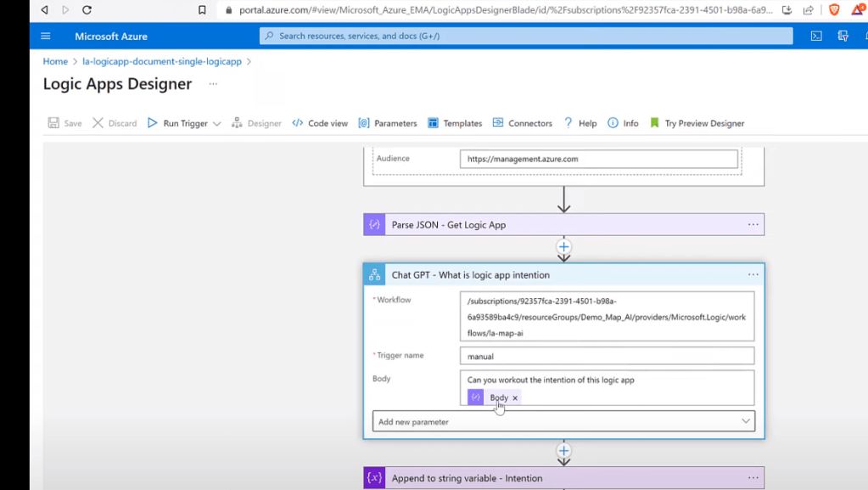Collapse the Chat GPT logic app intention header
This screenshot has width=868, height=490.
pyautogui.click(x=563, y=274)
